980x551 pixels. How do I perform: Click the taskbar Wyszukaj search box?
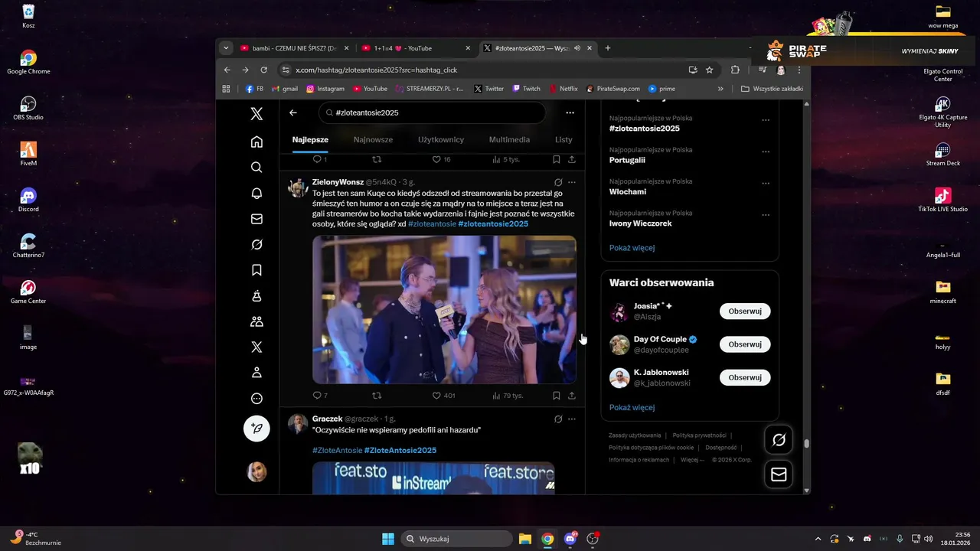click(x=457, y=539)
